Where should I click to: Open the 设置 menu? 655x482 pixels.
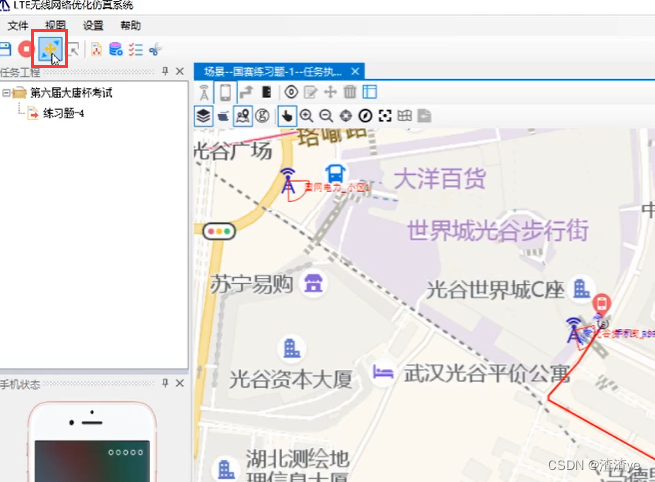[93, 26]
